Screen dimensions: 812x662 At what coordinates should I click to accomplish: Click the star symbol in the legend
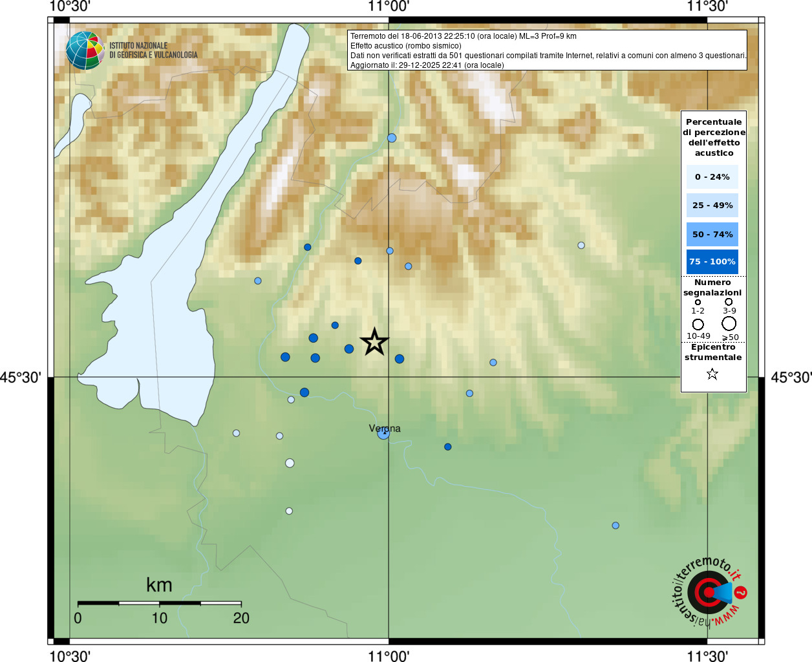(x=712, y=374)
